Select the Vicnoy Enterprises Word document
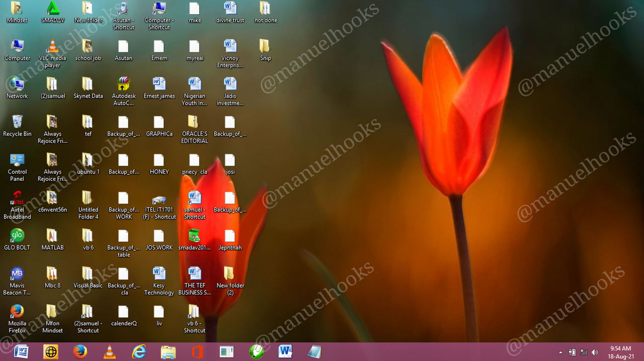This screenshot has height=361, width=644. 230,53
